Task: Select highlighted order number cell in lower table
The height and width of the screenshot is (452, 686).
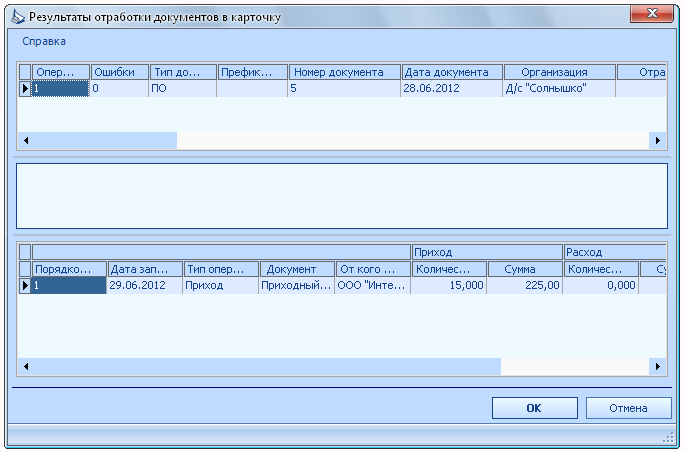Action: point(69,285)
